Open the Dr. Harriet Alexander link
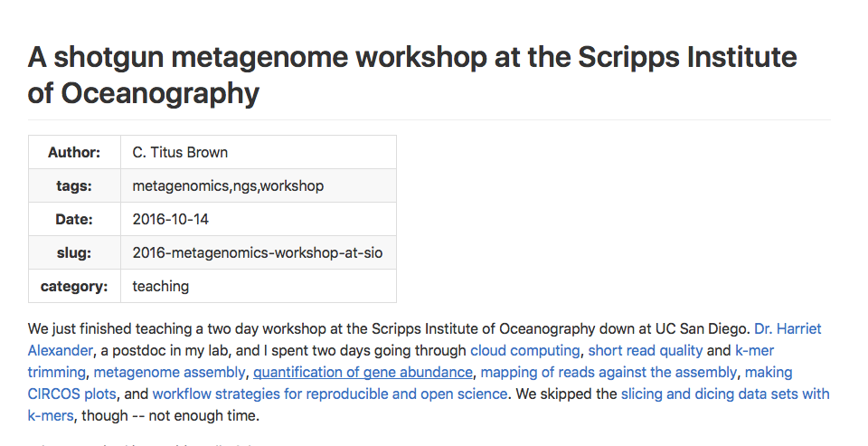Viewport: 868px width, 446px height. pyautogui.click(x=788, y=328)
